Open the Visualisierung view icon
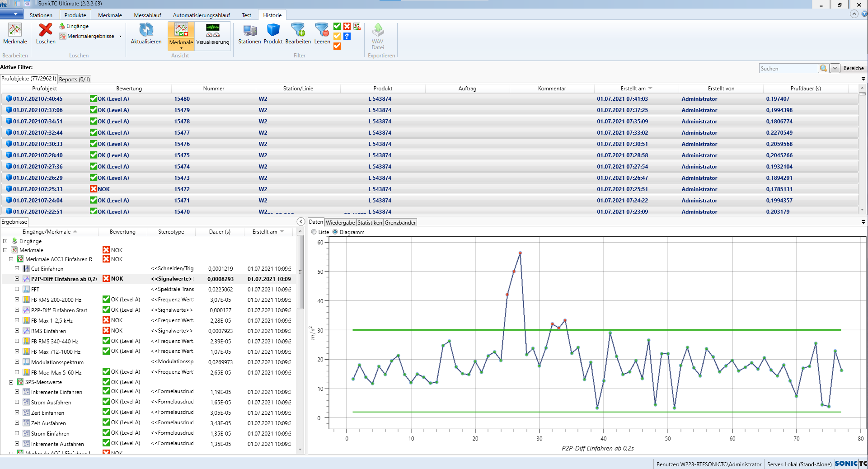 (x=212, y=32)
